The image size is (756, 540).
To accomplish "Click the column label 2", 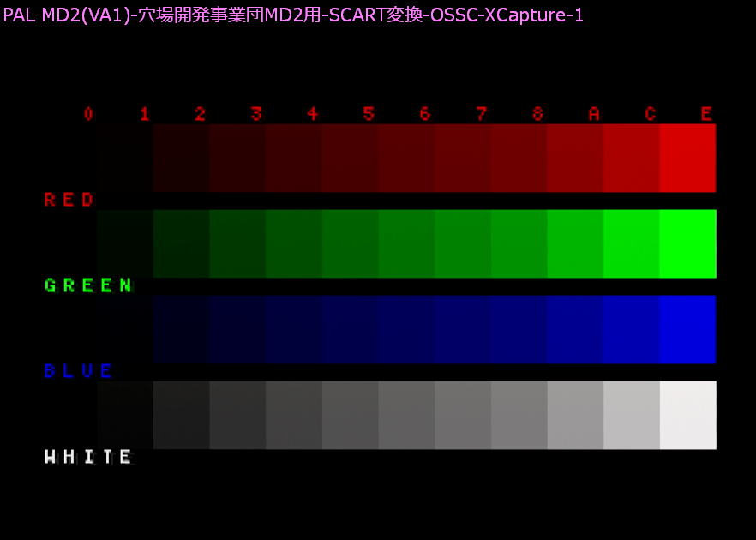I will 201,114.
